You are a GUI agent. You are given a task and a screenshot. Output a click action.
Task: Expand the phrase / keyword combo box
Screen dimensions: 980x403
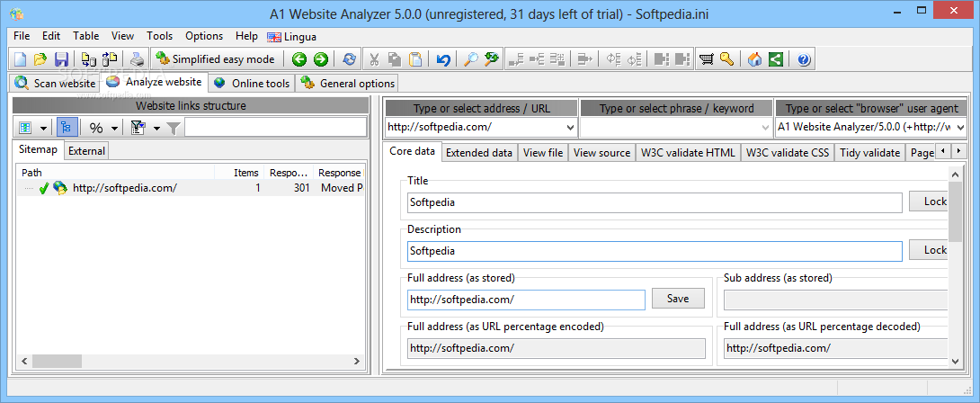(x=765, y=127)
